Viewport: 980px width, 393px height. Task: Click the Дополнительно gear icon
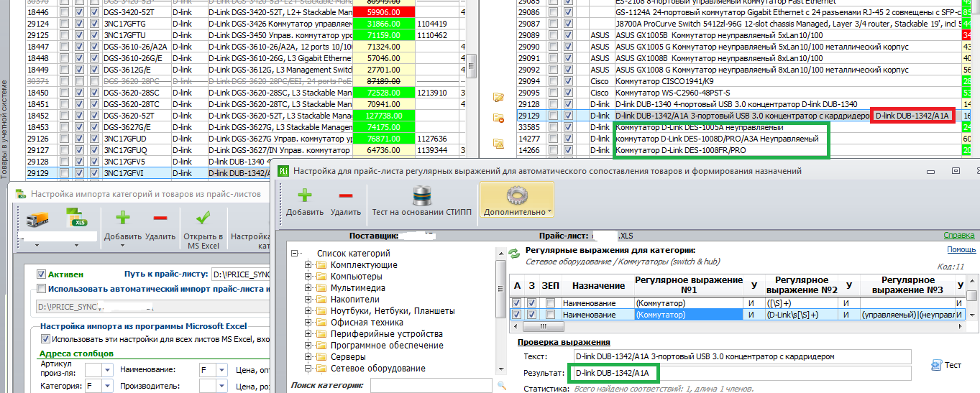point(517,196)
